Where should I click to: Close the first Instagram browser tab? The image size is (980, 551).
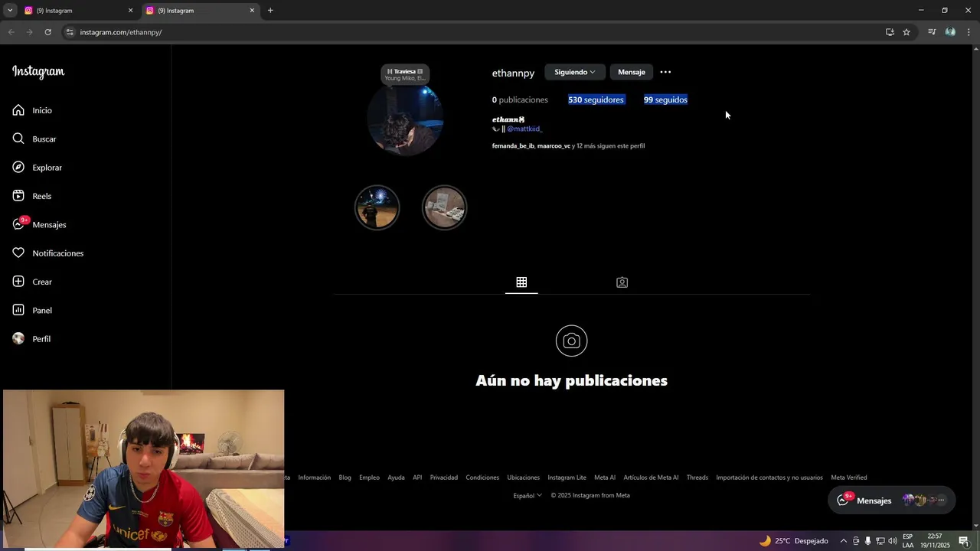(130, 11)
